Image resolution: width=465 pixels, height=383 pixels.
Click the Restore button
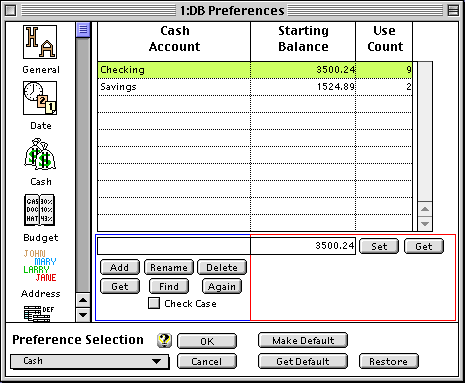(389, 361)
